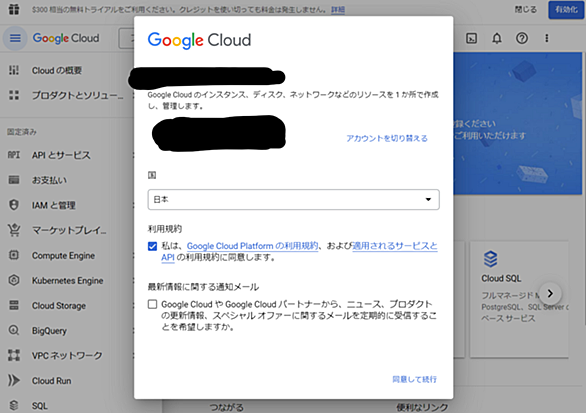
Task: Open VPC ネットワーク menu item
Action: 67,356
